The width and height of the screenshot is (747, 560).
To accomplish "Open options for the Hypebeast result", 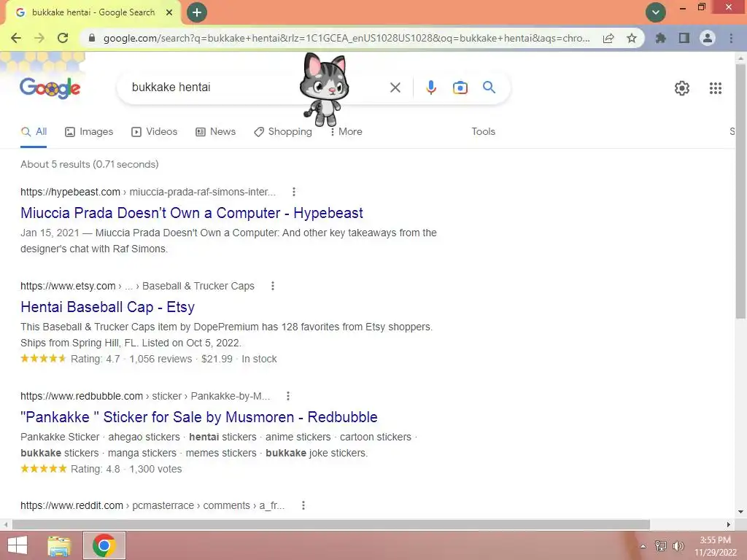I will (x=294, y=192).
